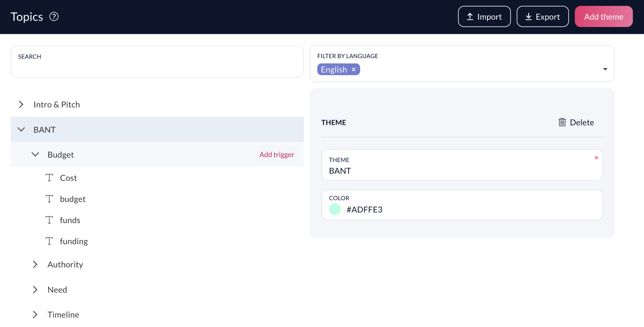Image resolution: width=644 pixels, height=327 pixels.
Task: Expand the Authority topic
Action: 35,264
